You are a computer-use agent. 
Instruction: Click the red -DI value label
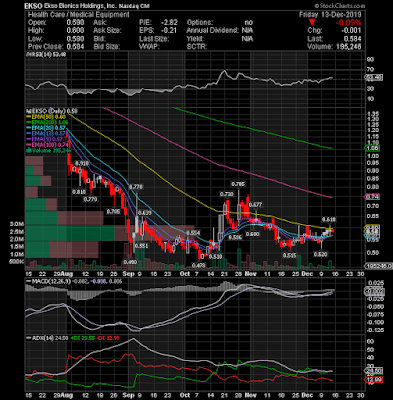[108, 338]
